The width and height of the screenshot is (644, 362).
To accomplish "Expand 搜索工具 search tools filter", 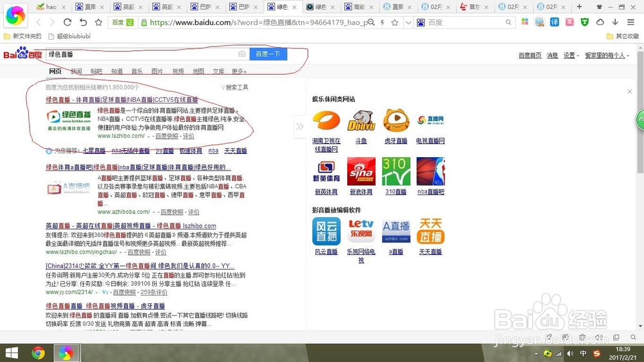I will (x=234, y=88).
